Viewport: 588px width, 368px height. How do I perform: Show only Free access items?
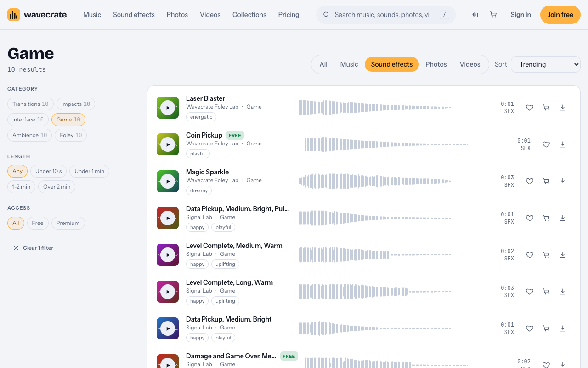click(x=38, y=223)
